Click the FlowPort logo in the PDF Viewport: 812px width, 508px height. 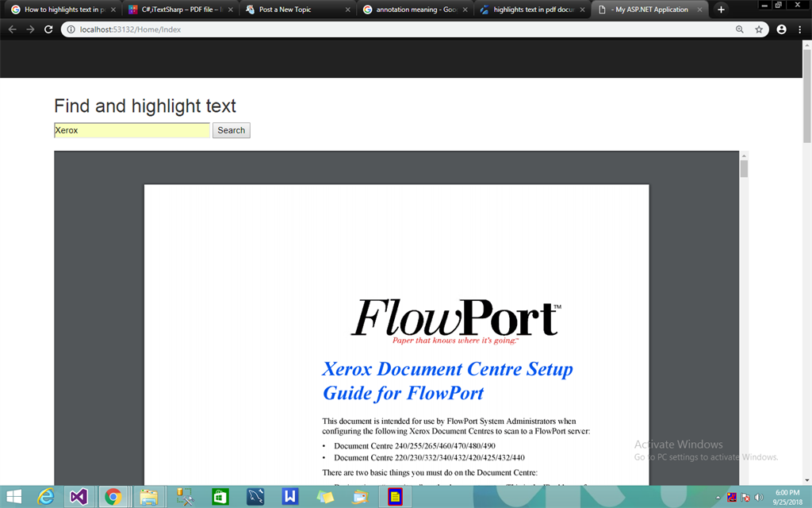tap(456, 317)
